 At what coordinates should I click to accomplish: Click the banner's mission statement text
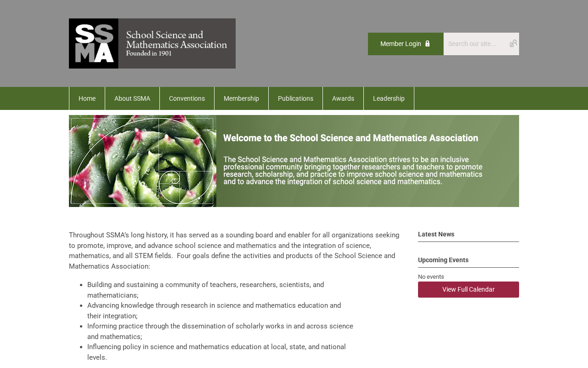[353, 171]
